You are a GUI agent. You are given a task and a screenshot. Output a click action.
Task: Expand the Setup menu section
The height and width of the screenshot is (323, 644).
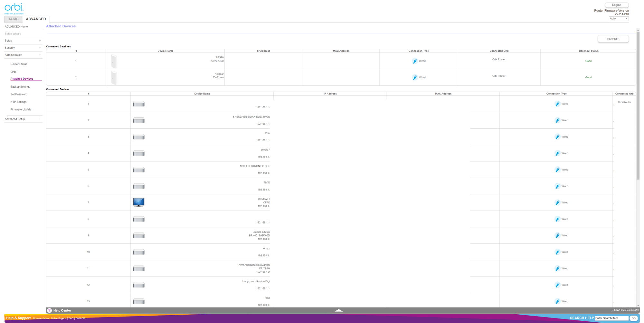(40, 41)
